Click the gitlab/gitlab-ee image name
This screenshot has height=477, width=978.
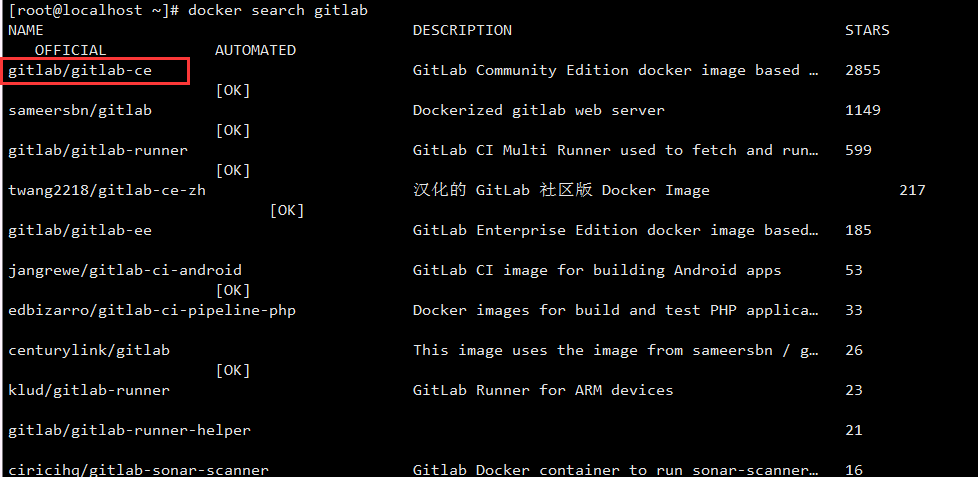(80, 231)
